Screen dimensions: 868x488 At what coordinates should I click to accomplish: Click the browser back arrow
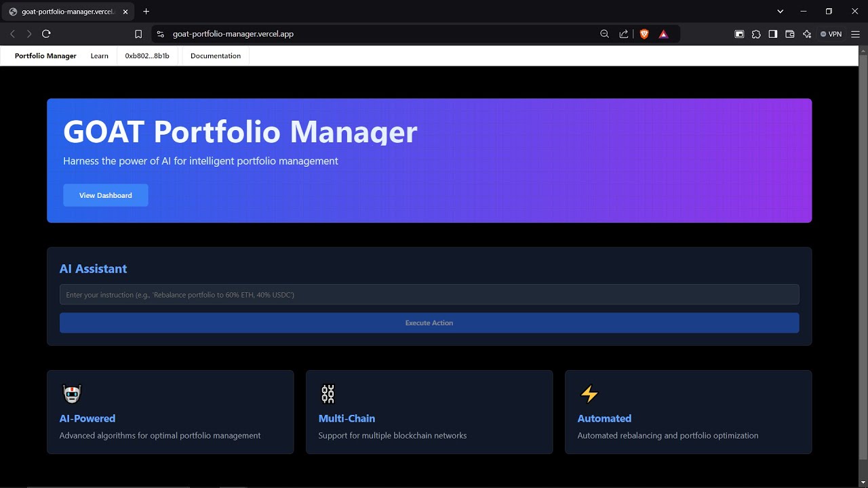[12, 34]
